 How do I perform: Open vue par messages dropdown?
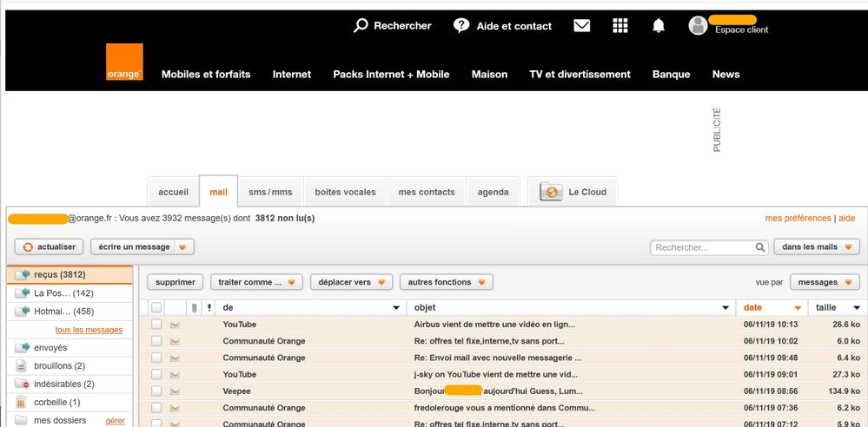825,282
